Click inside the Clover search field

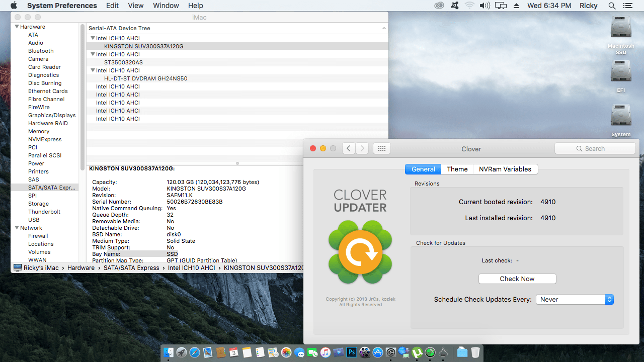tap(595, 148)
